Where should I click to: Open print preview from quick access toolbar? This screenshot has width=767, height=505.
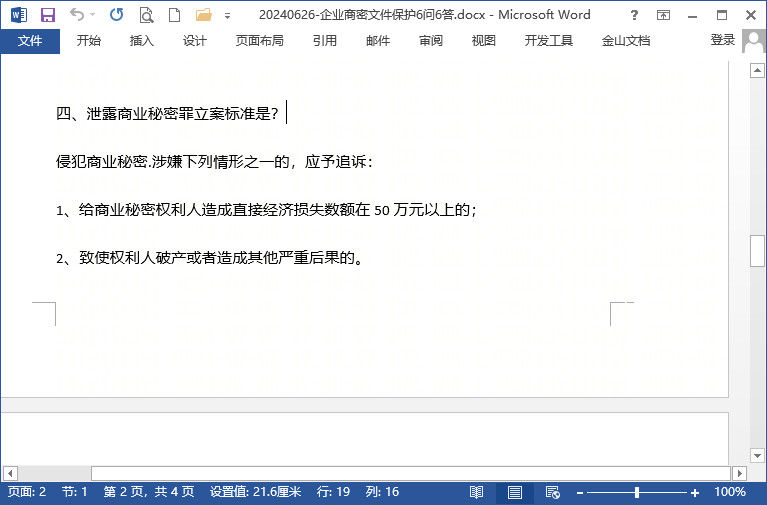tap(146, 15)
